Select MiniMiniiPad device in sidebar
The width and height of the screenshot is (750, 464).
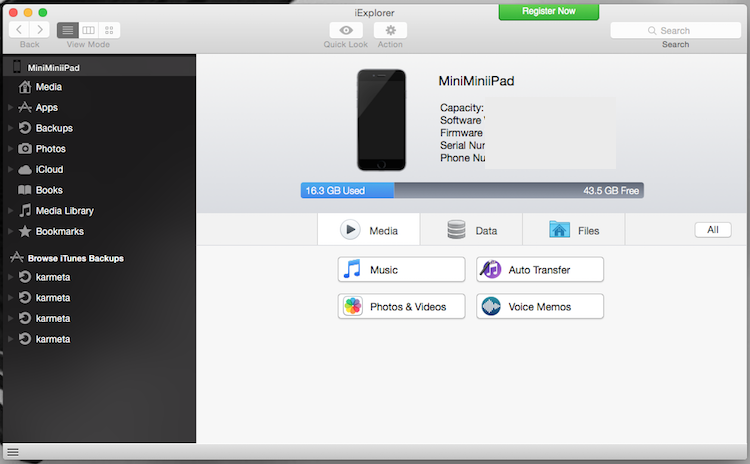point(99,67)
